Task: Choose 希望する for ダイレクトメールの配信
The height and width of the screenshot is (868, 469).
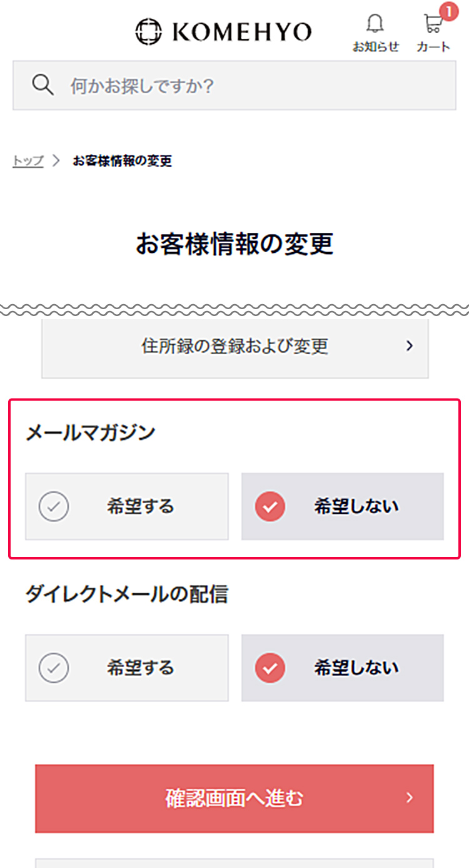Action: point(126,668)
